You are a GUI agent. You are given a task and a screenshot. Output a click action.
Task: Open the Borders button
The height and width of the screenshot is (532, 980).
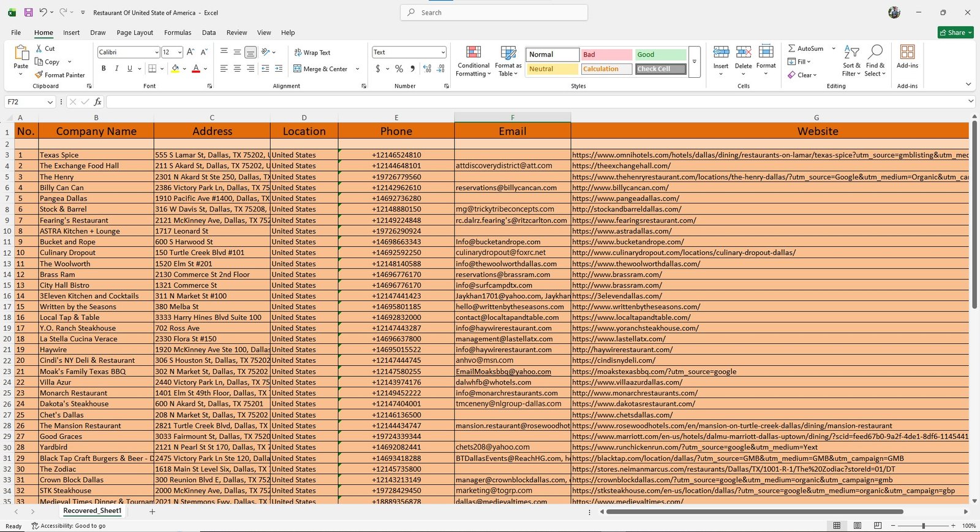click(153, 69)
